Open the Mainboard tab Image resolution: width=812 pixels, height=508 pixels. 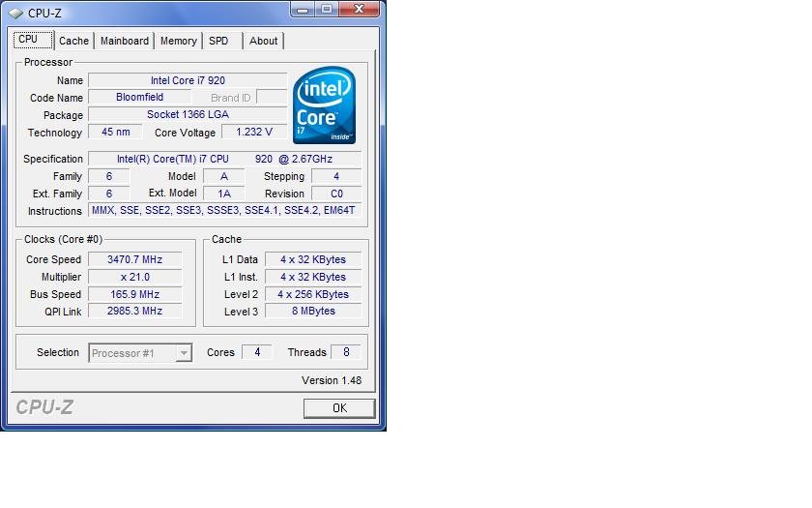tap(125, 41)
